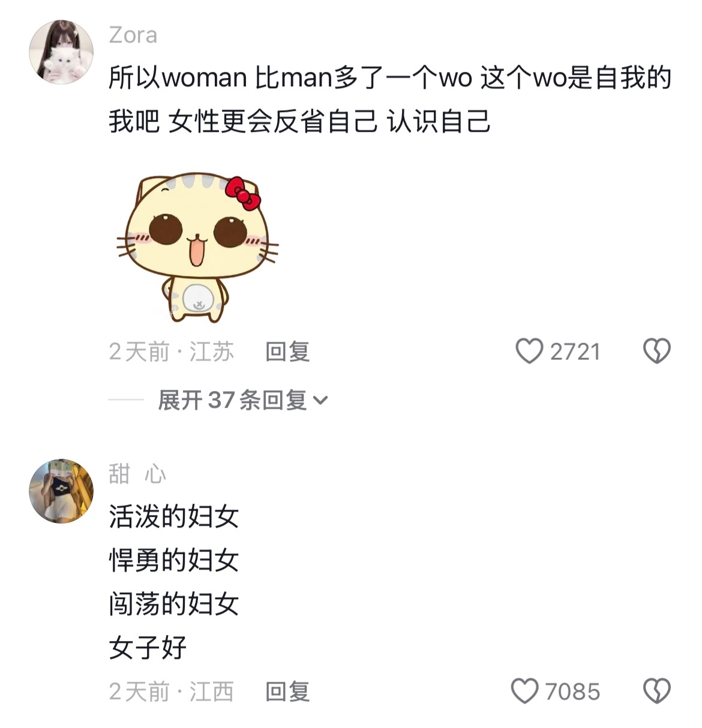
Task: Reply to Zora's comment via 回复
Action: 287,351
